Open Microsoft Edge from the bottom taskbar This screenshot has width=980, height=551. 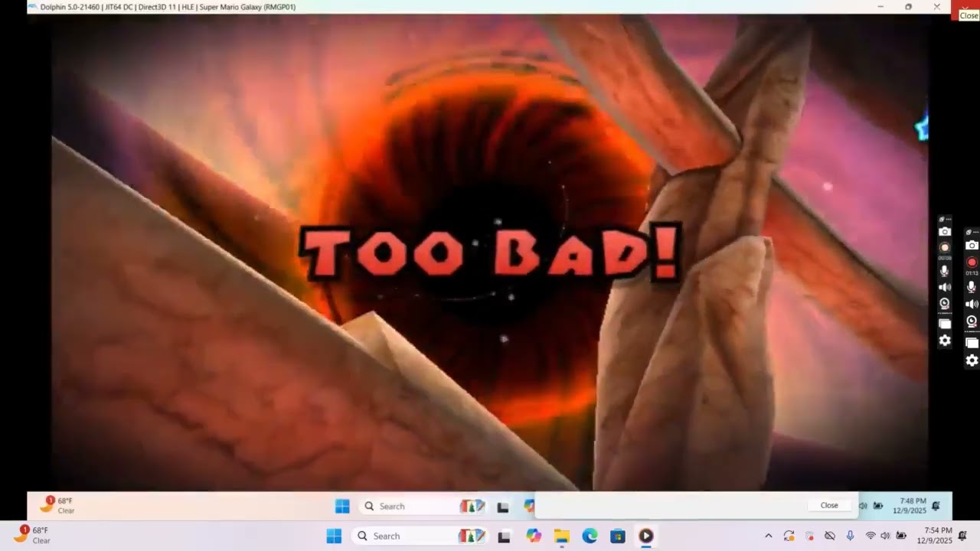pyautogui.click(x=590, y=536)
